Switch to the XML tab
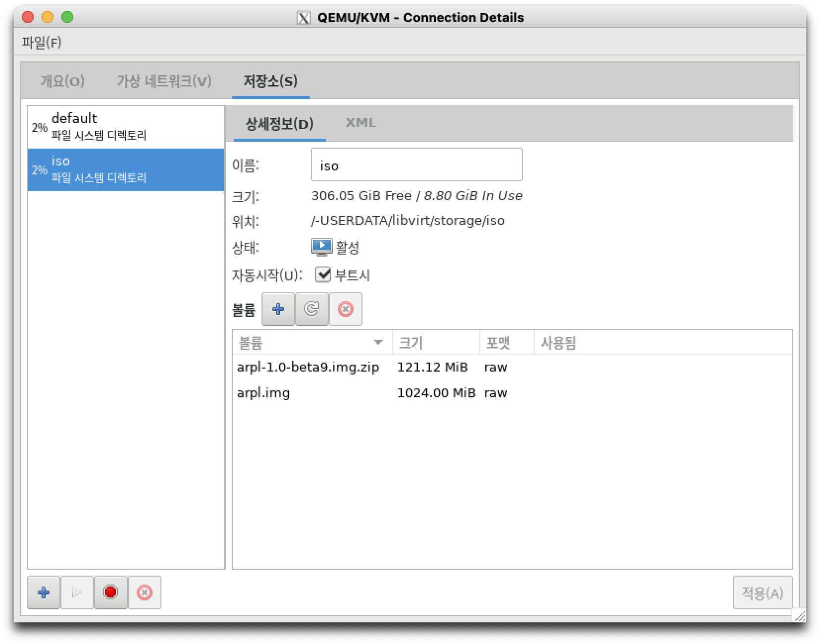The width and height of the screenshot is (820, 644). tap(360, 123)
